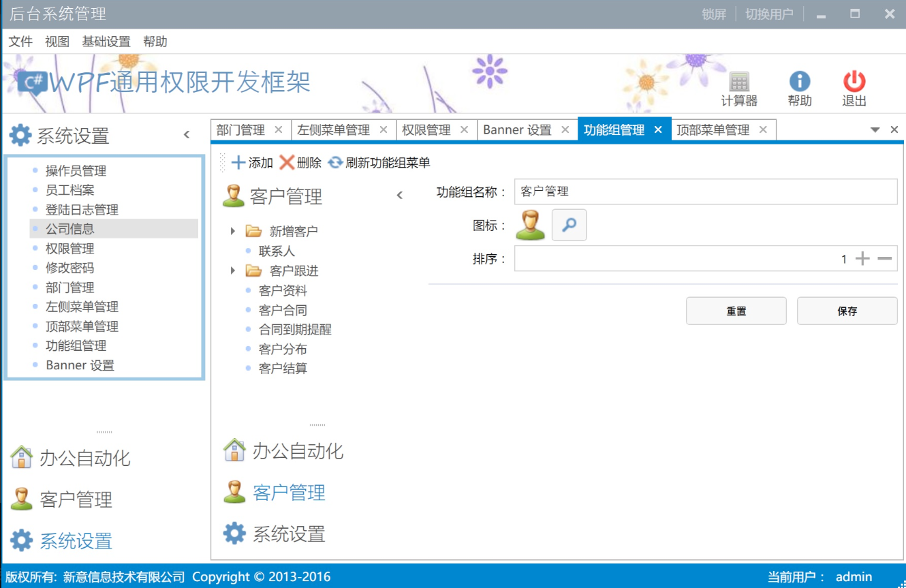Click the gear icon of 系统设置 header
906x588 pixels.
click(x=20, y=135)
